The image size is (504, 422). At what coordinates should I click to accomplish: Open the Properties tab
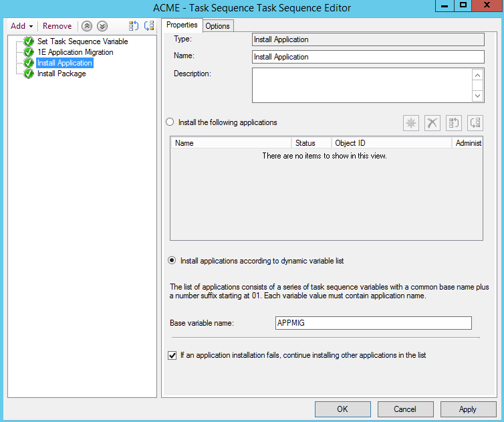(x=182, y=25)
